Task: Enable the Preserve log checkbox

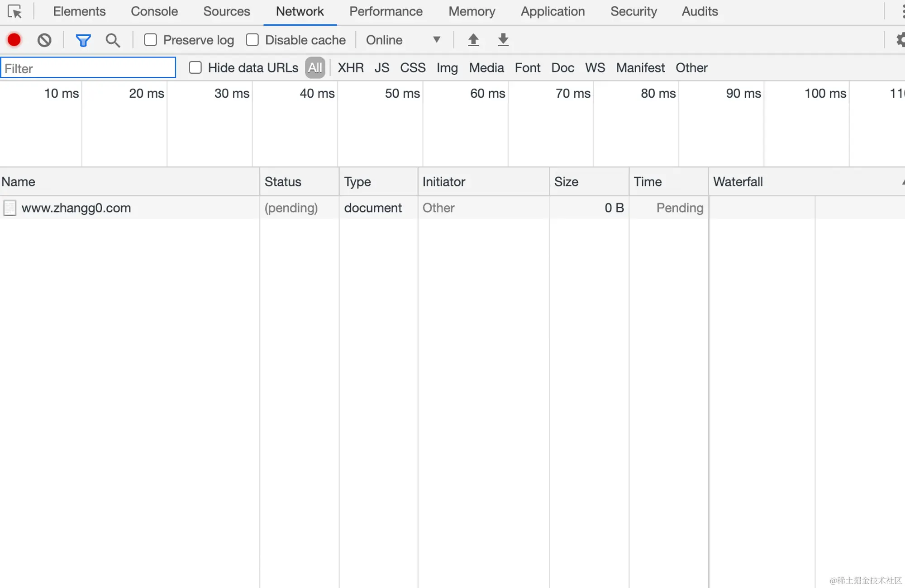Action: pos(151,40)
